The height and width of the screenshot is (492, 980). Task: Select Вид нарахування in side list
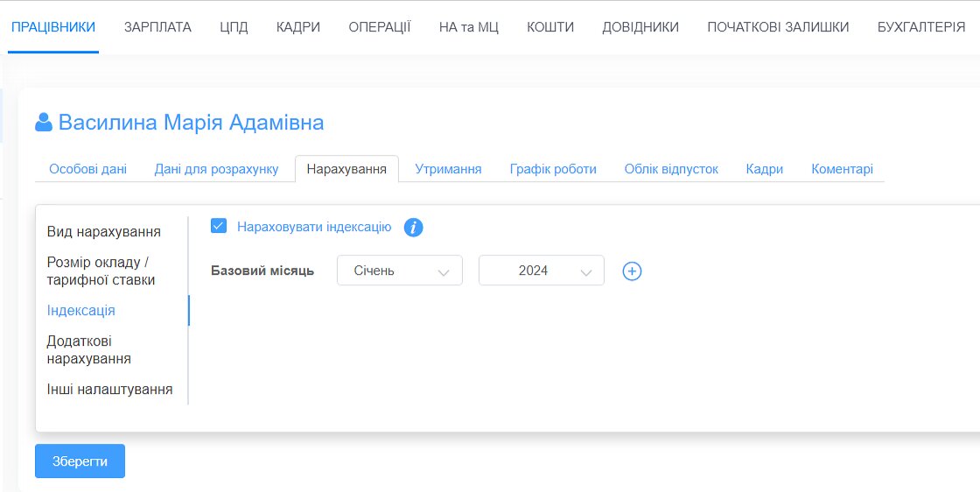coord(104,231)
